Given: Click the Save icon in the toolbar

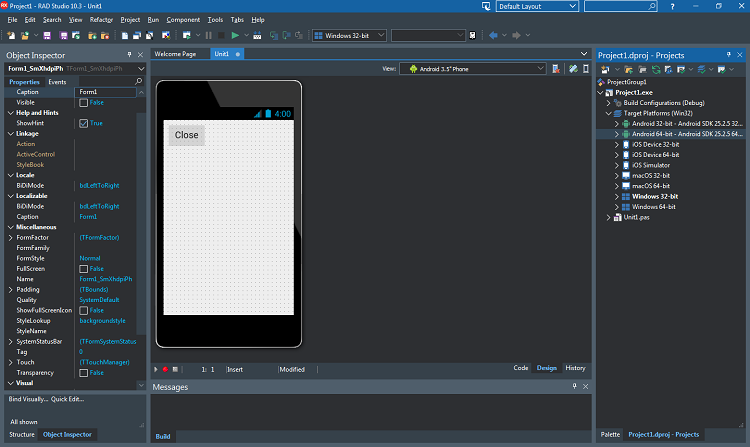Looking at the screenshot, I should coord(47,35).
